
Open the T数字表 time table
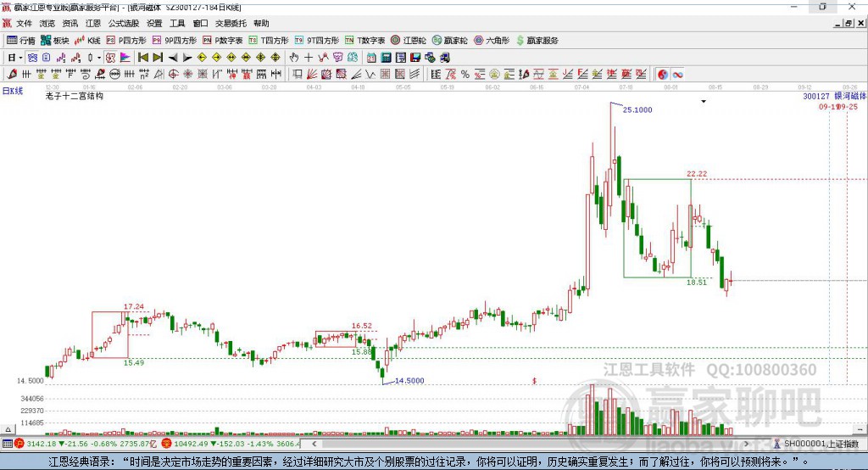(364, 41)
